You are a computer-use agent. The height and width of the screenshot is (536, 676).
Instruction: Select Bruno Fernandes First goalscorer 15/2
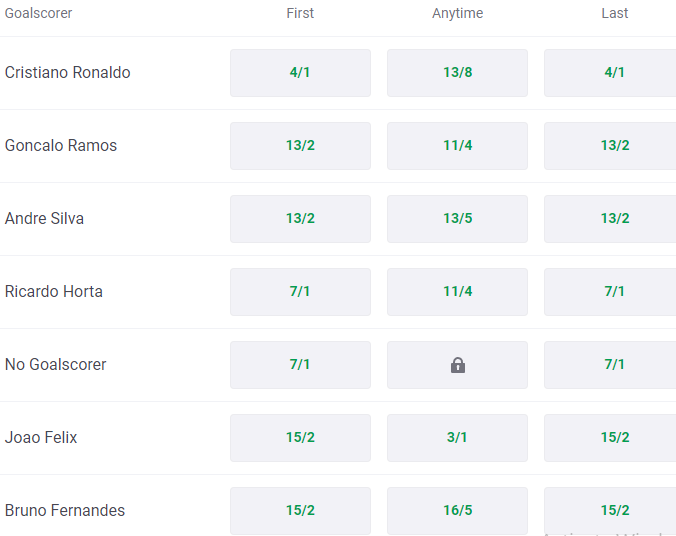(300, 511)
